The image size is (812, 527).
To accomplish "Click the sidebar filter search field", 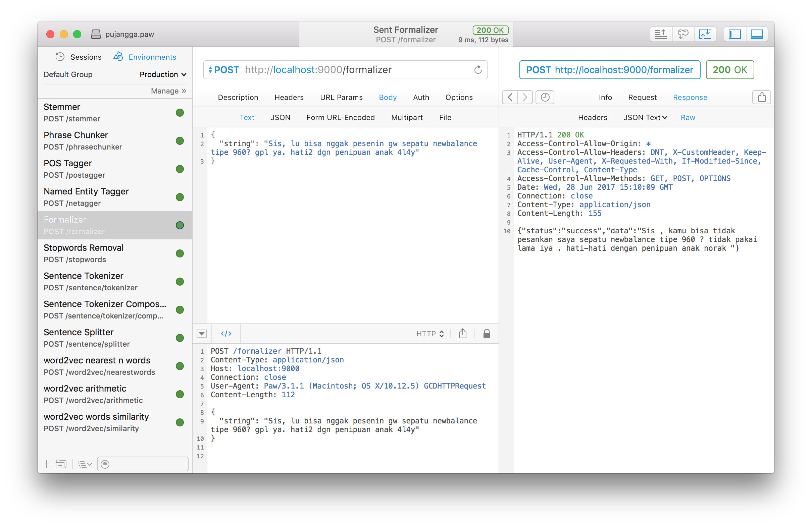I will (143, 464).
